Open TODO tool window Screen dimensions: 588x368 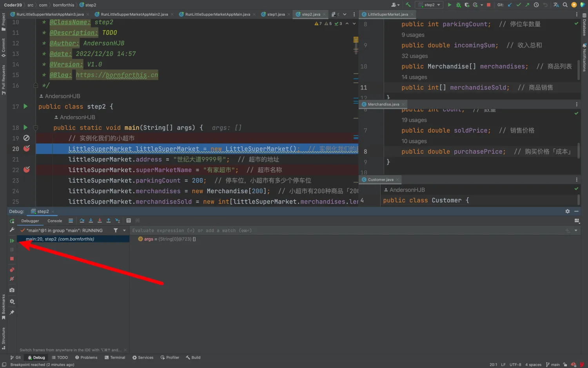(x=60, y=357)
